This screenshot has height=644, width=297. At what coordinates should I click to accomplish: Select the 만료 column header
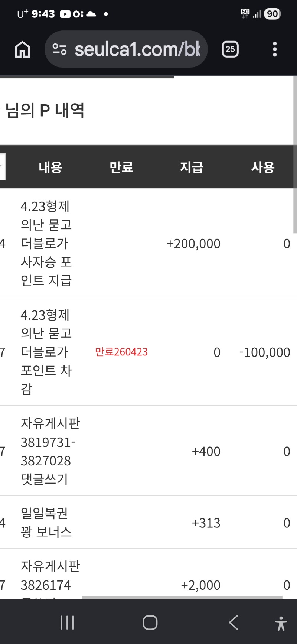121,167
